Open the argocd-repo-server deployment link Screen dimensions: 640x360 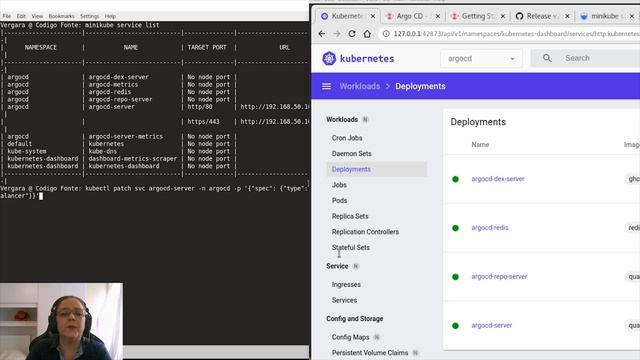pyautogui.click(x=499, y=277)
